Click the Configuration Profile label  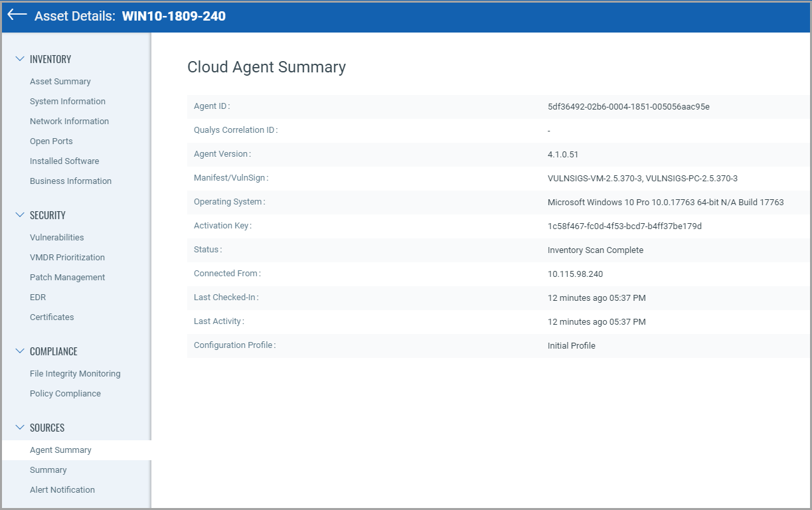tap(235, 345)
